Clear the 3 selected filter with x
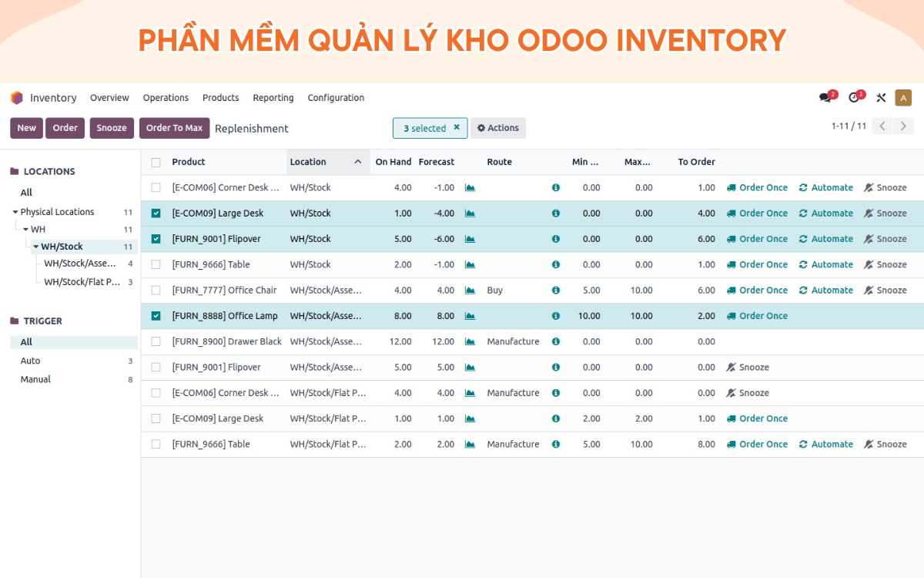 pos(456,128)
